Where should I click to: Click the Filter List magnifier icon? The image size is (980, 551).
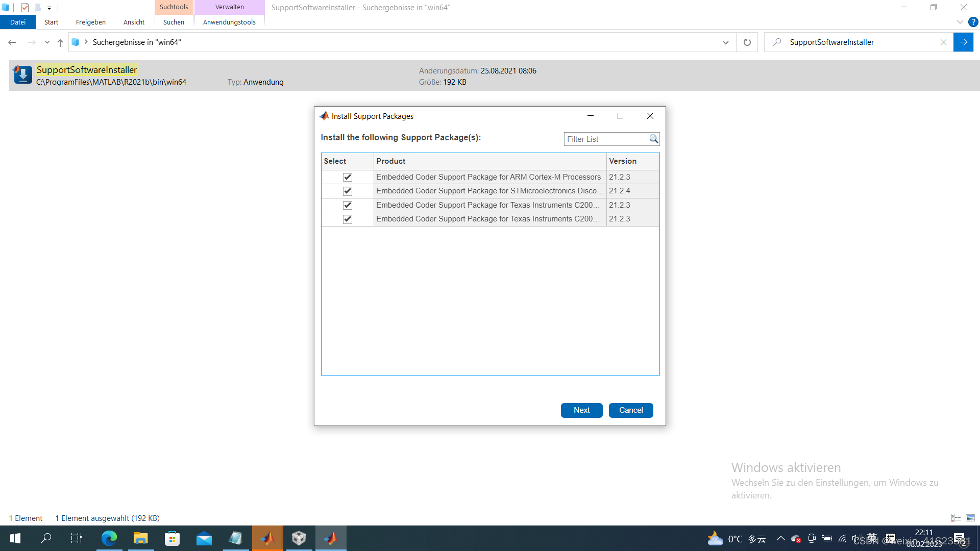(653, 139)
